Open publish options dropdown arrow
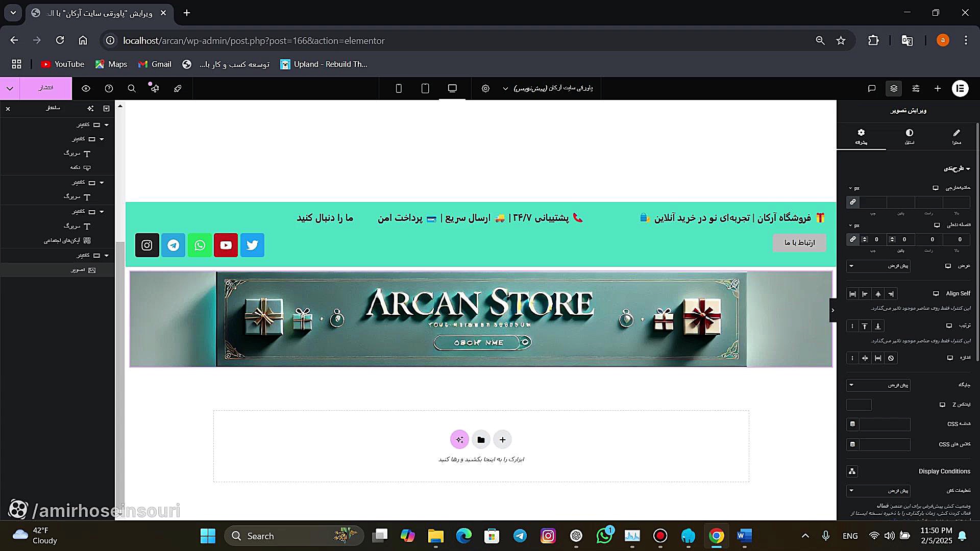The image size is (980, 551). (10, 88)
